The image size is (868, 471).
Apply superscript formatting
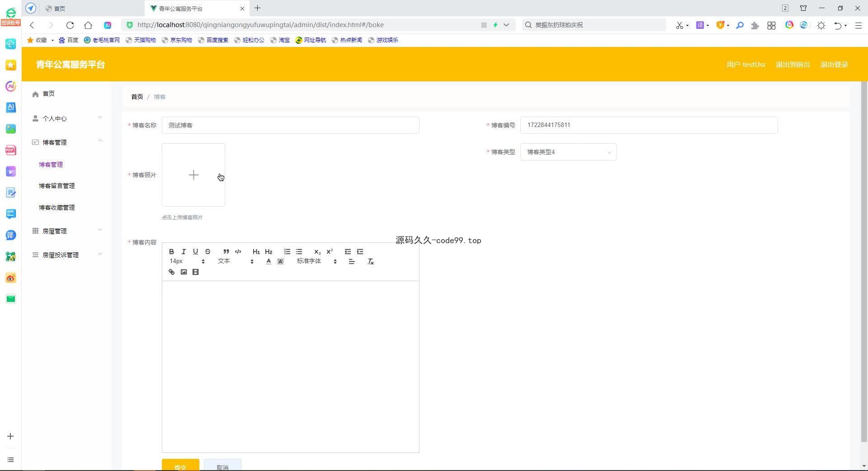[x=330, y=252]
